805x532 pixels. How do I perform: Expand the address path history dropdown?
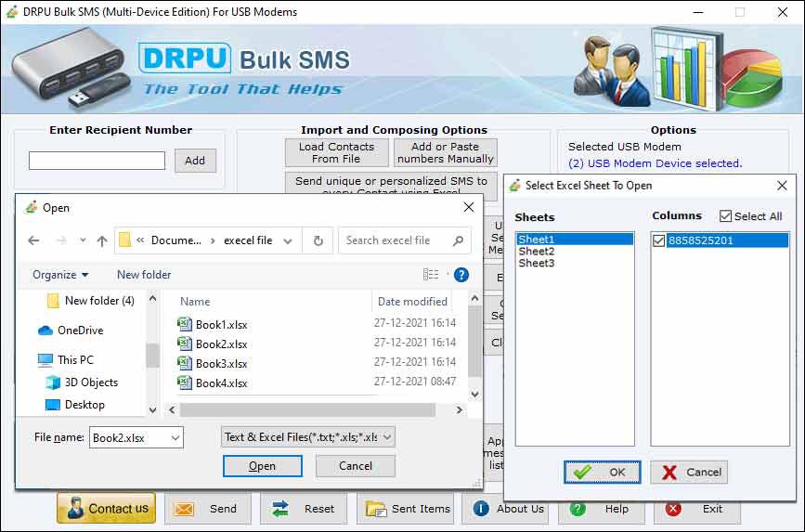coord(288,240)
